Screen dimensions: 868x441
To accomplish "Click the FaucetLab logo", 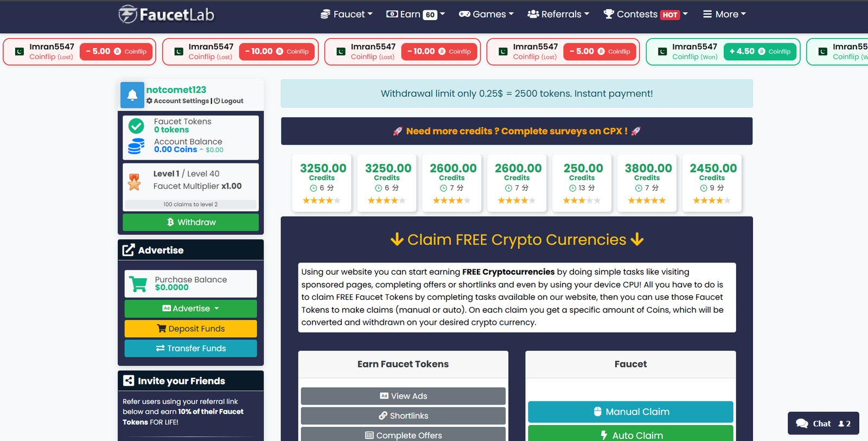I will (167, 14).
